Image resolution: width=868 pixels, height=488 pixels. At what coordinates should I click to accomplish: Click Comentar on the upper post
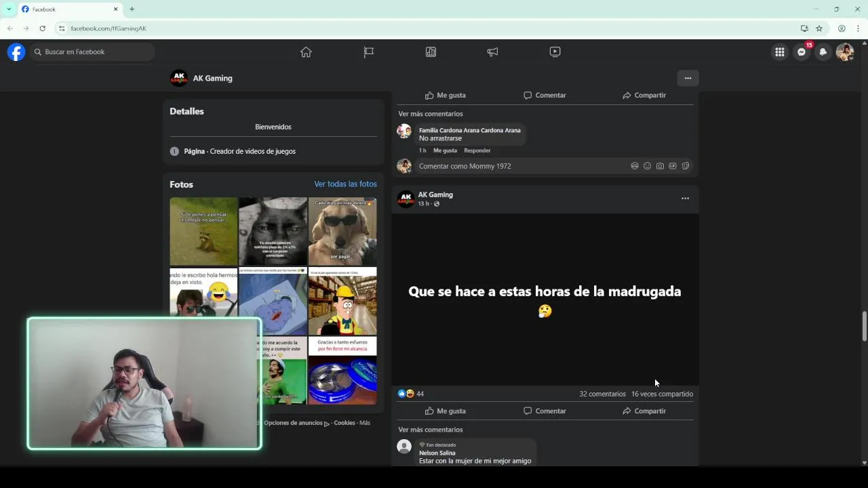pyautogui.click(x=545, y=96)
